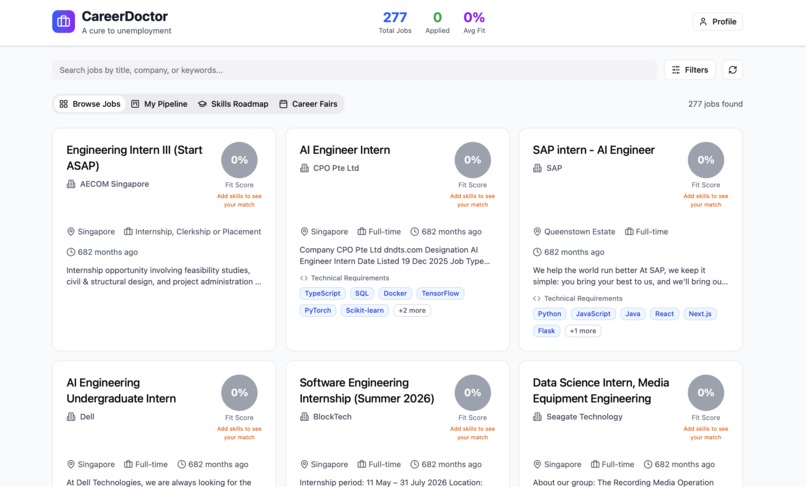Viewport: 806px width, 487px height.
Task: Click the refresh jobs icon button
Action: (x=732, y=70)
